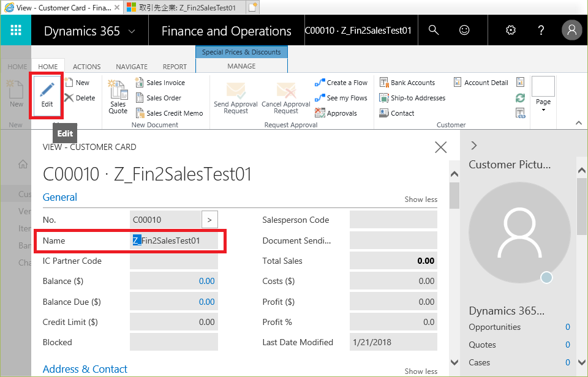Image resolution: width=588 pixels, height=377 pixels.
Task: Click Show less for Address & Contact
Action: 421,371
